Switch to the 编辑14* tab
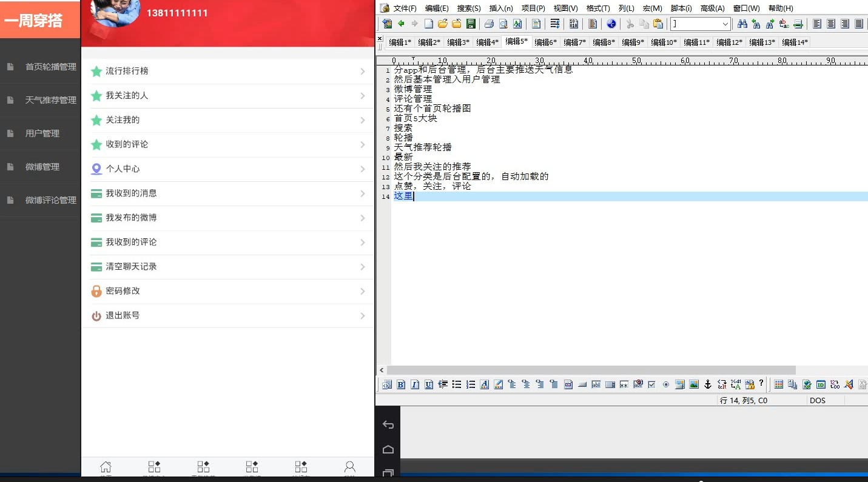Screen dimensions: 868x482 click(795, 42)
